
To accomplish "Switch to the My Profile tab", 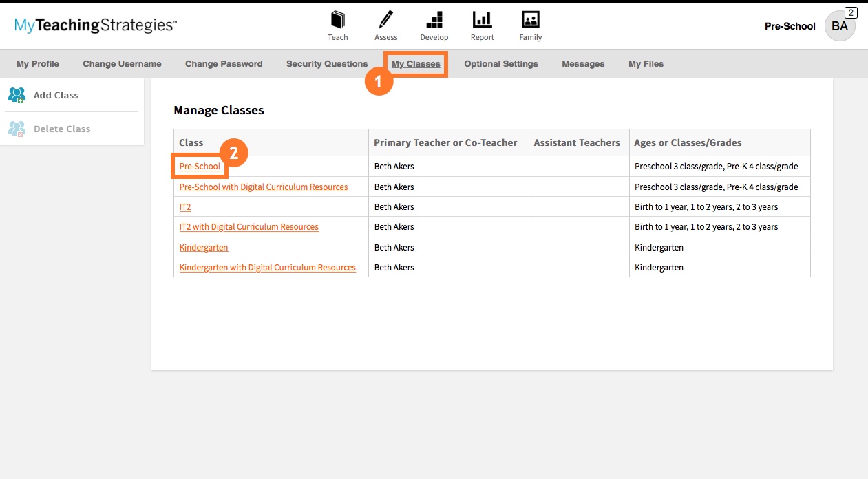I will tap(38, 63).
